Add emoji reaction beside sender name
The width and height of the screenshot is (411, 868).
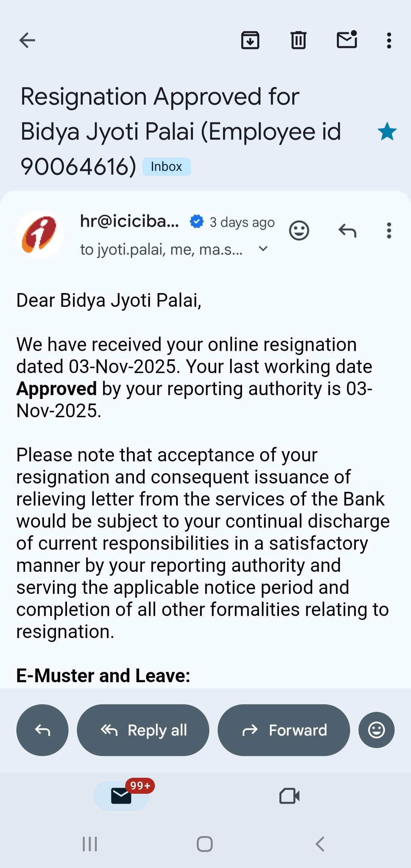(x=299, y=231)
